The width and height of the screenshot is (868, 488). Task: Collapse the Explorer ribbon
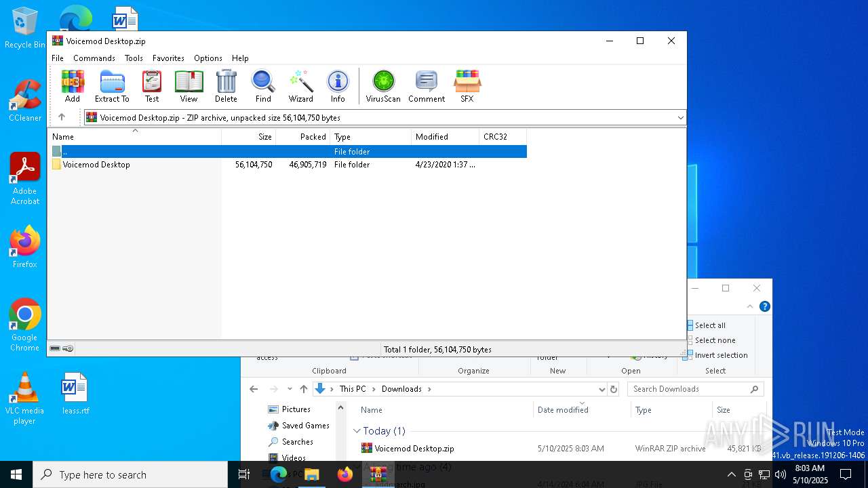[x=750, y=306]
